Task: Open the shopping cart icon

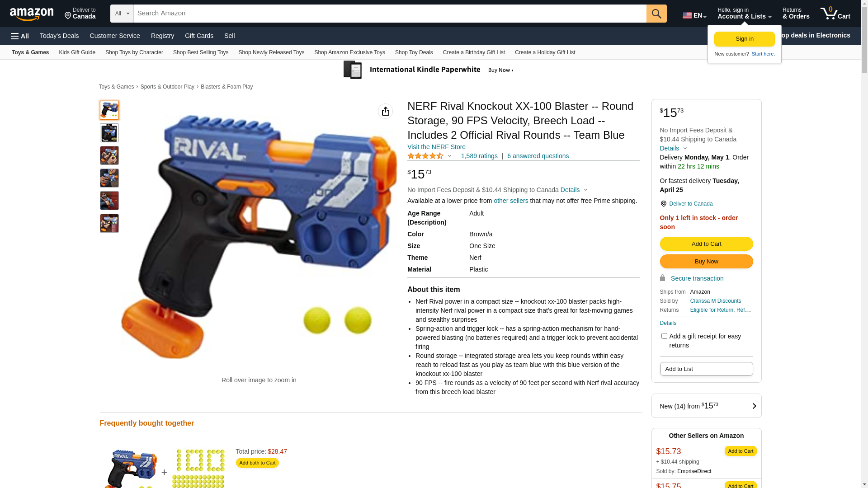Action: pos(835,14)
